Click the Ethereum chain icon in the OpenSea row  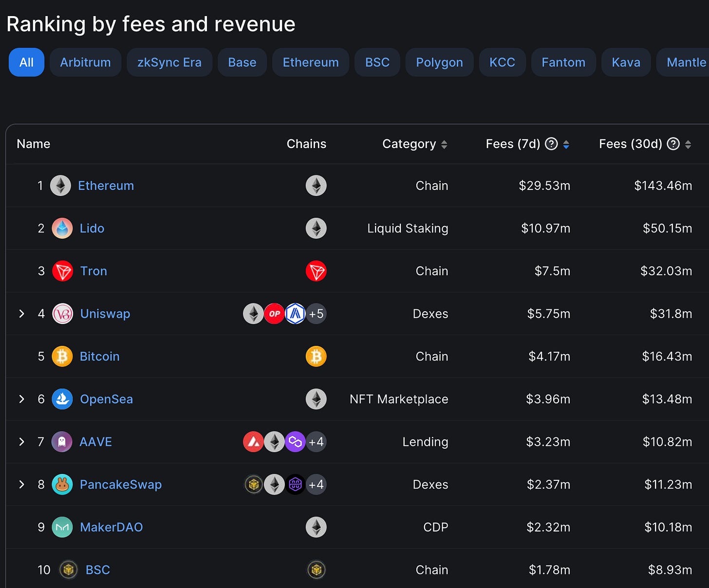point(316,399)
